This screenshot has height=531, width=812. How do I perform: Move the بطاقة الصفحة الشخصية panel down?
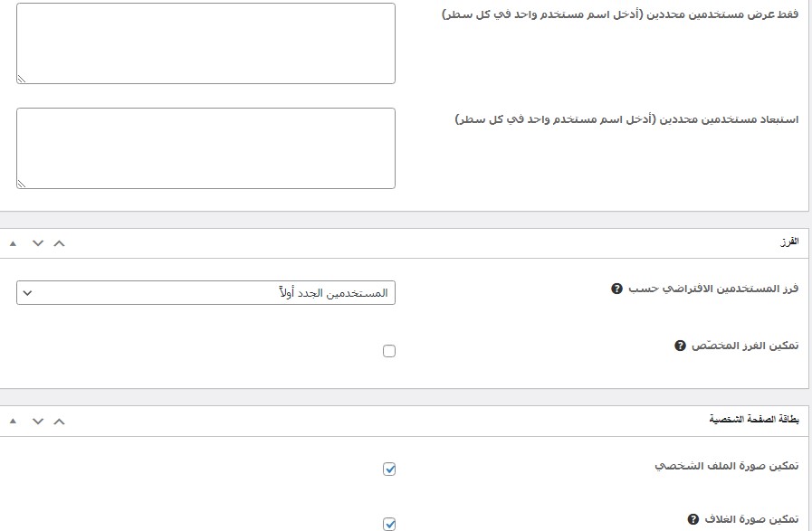pyautogui.click(x=37, y=421)
